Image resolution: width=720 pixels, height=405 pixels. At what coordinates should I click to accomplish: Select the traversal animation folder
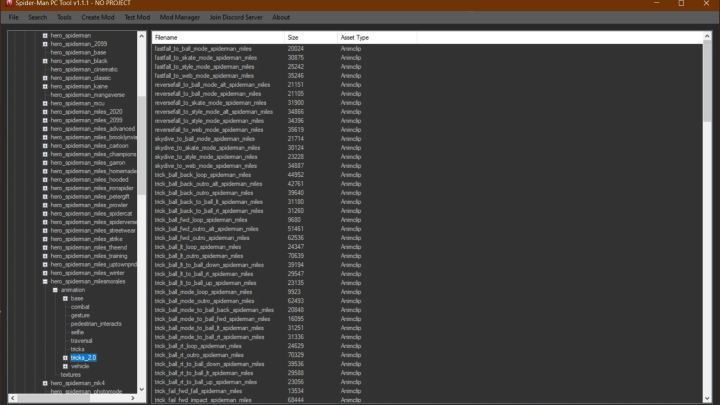coord(81,341)
